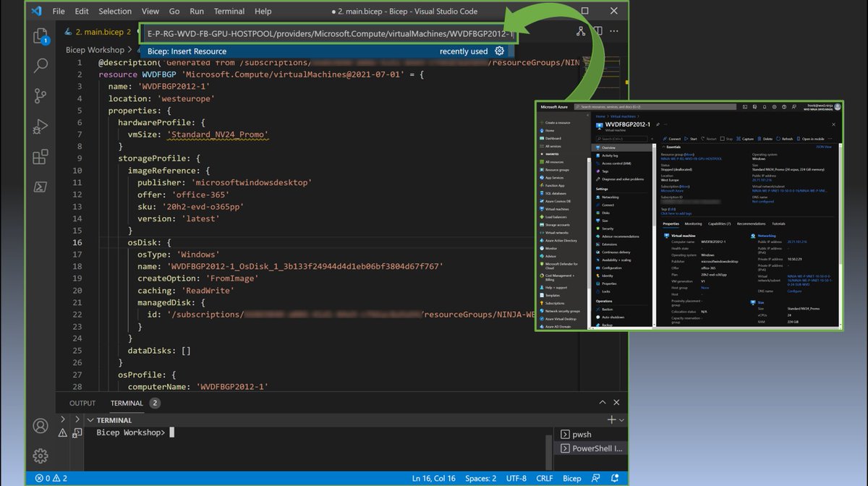The image size is (868, 486).
Task: Open the Accounts menu in the activity bar
Action: point(41,426)
